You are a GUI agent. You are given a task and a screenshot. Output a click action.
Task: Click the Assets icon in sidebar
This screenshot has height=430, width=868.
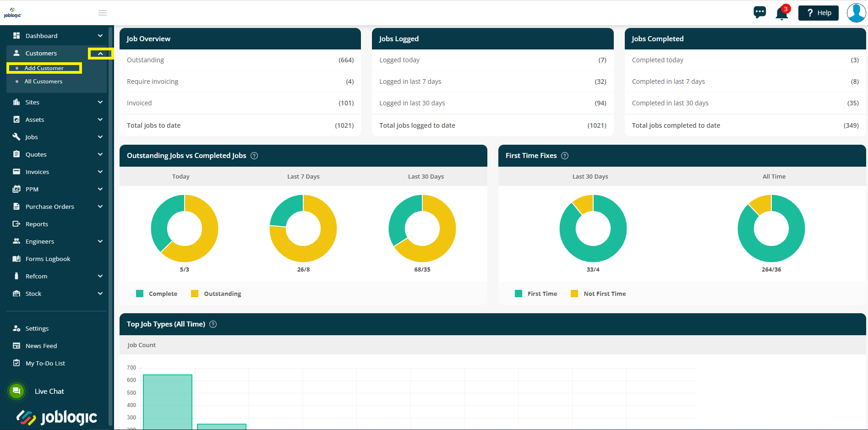(16, 120)
